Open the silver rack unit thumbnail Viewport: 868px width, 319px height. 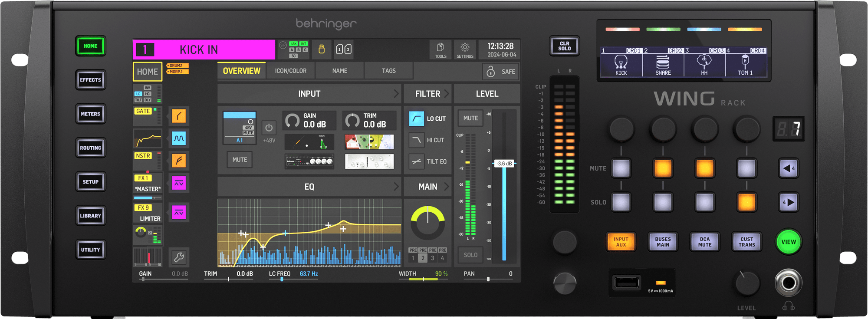pos(369,161)
